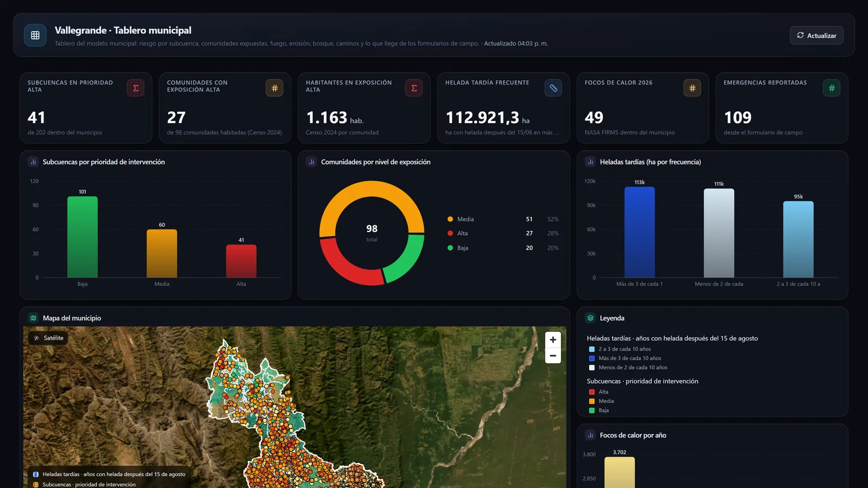Screen dimensions: 868x488
Task: Click the 3.702 bar in Focos de calor chart
Action: (x=620, y=472)
